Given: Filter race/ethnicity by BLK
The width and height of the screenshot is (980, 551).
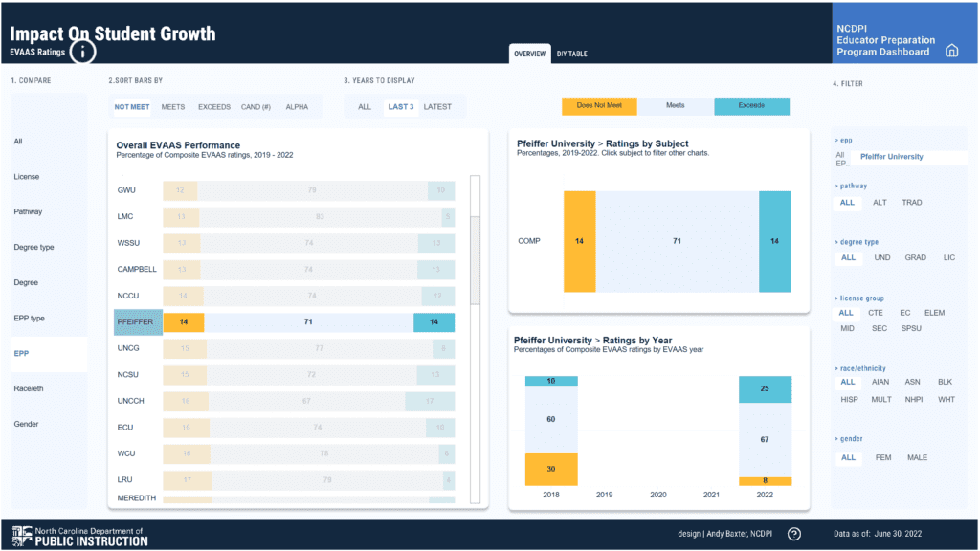Looking at the screenshot, I should pyautogui.click(x=945, y=382).
